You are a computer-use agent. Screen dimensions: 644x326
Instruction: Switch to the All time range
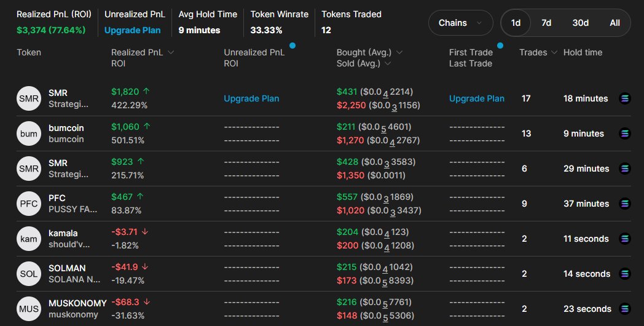615,23
